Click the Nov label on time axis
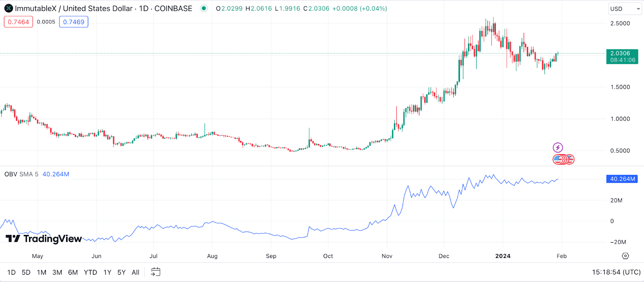 coord(387,256)
